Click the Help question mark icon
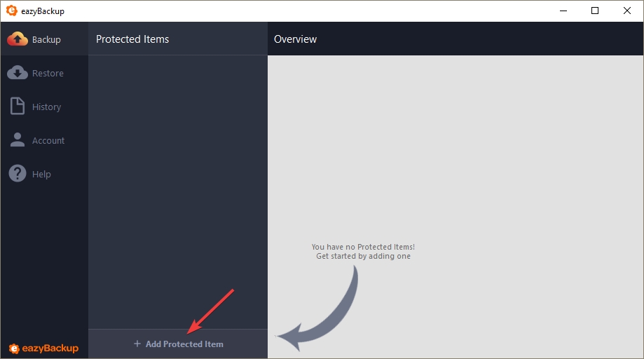Screen dimensions: 644x359 (18, 173)
